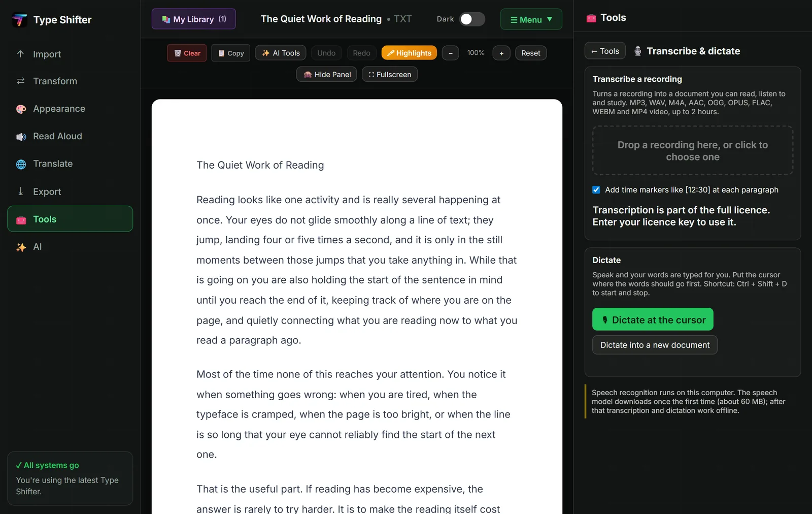812x514 pixels.
Task: Open the Appearance section
Action: pos(70,109)
